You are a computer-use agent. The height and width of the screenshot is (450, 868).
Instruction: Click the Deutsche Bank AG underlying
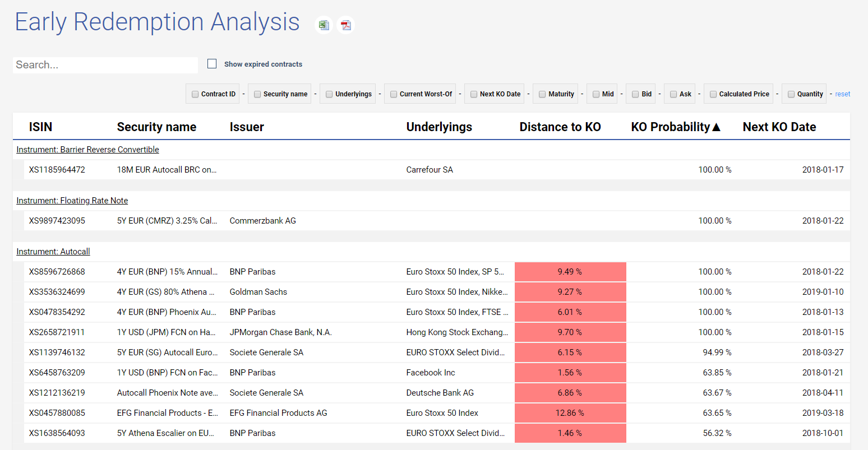[x=440, y=393]
